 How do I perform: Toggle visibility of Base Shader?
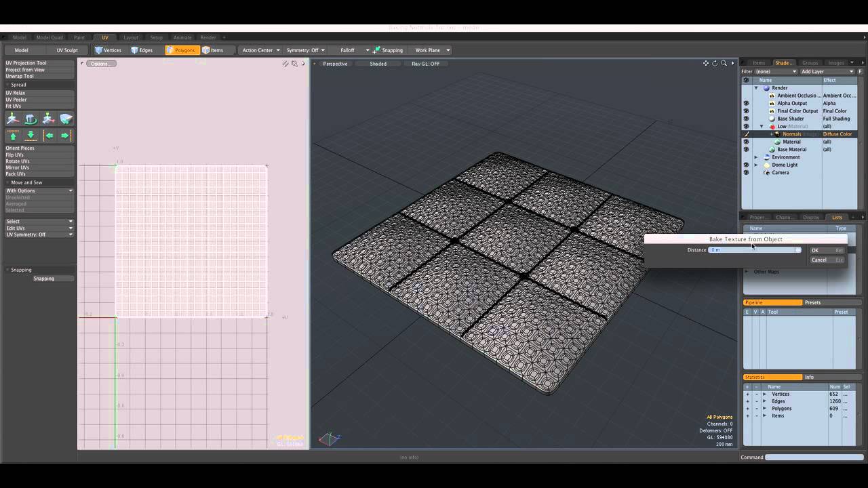746,119
